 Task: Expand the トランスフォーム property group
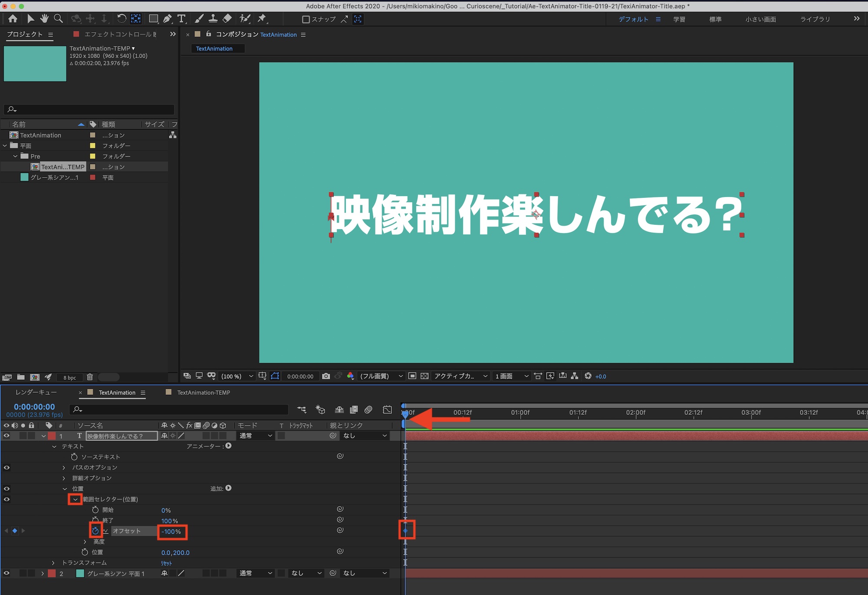[x=53, y=563]
